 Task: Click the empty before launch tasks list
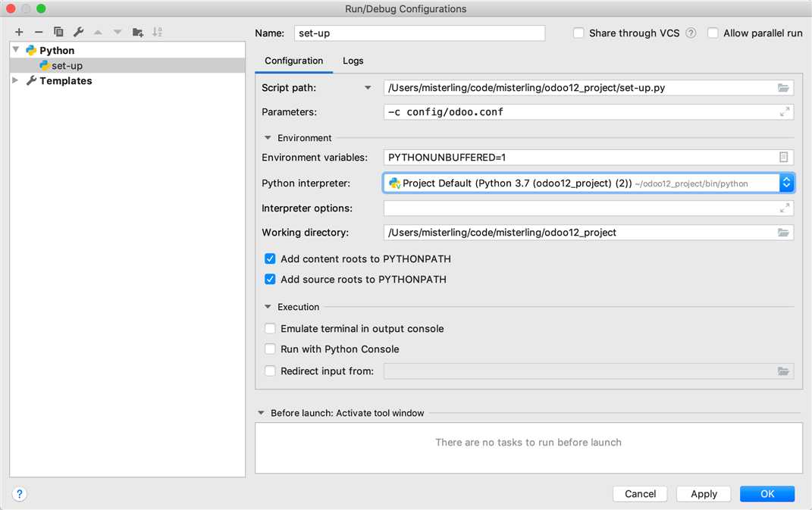(x=528, y=448)
